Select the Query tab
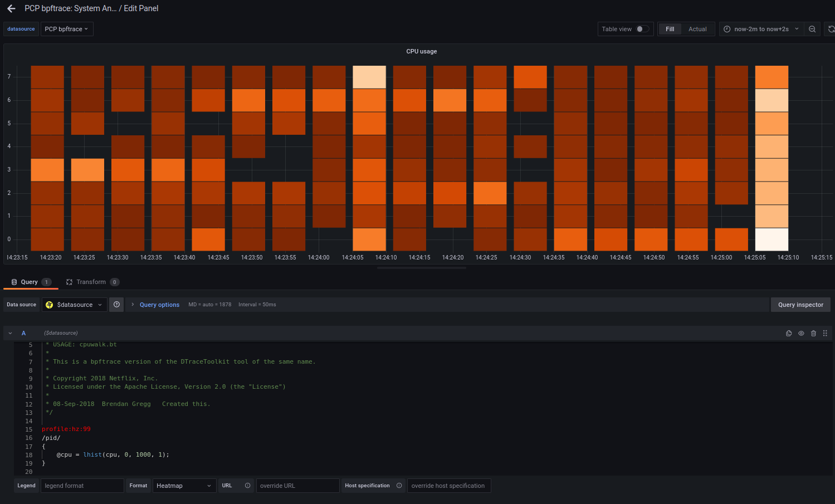This screenshot has height=504, width=835. pos(30,282)
